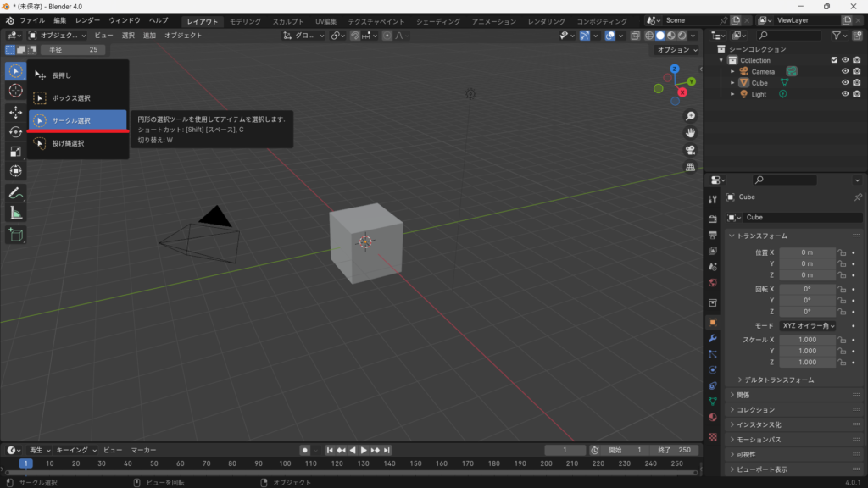This screenshot has width=868, height=488.
Task: Select the Measure tool
Action: [x=15, y=213]
